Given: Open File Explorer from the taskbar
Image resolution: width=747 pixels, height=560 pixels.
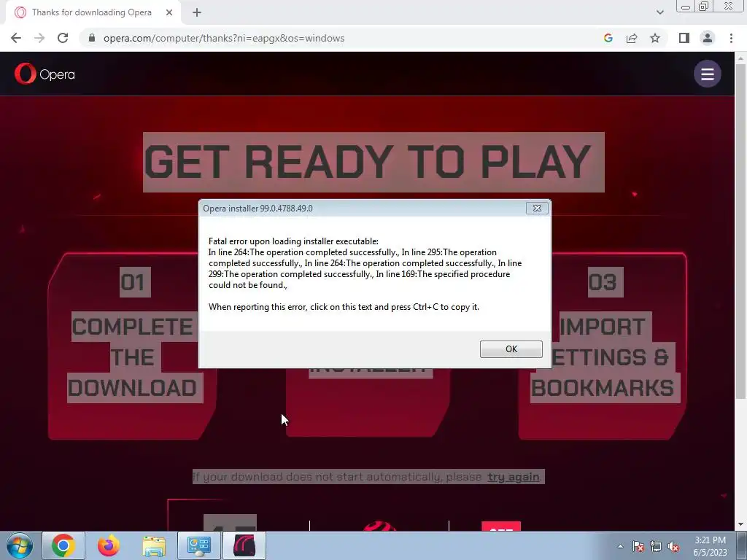Looking at the screenshot, I should coord(154,545).
